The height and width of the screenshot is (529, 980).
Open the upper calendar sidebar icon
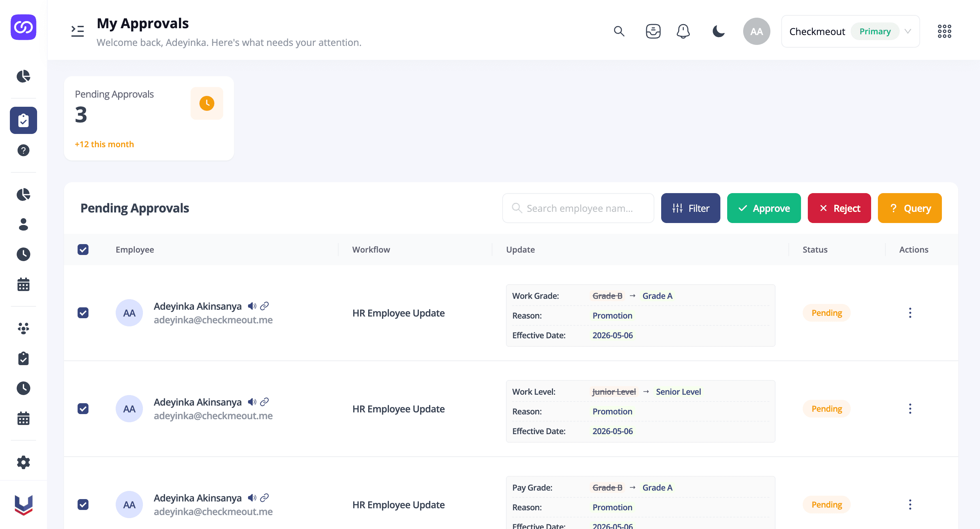(x=23, y=284)
